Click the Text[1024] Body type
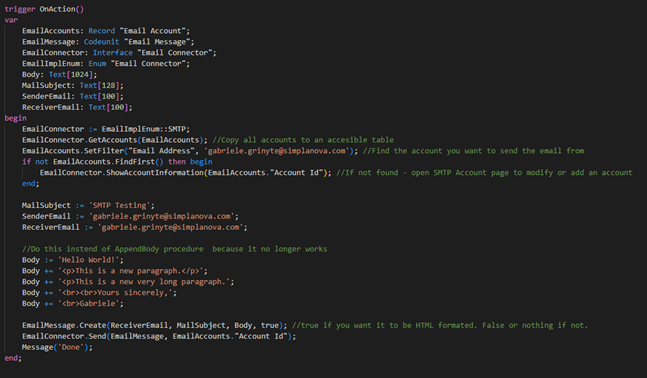647x378 pixels. (73, 75)
